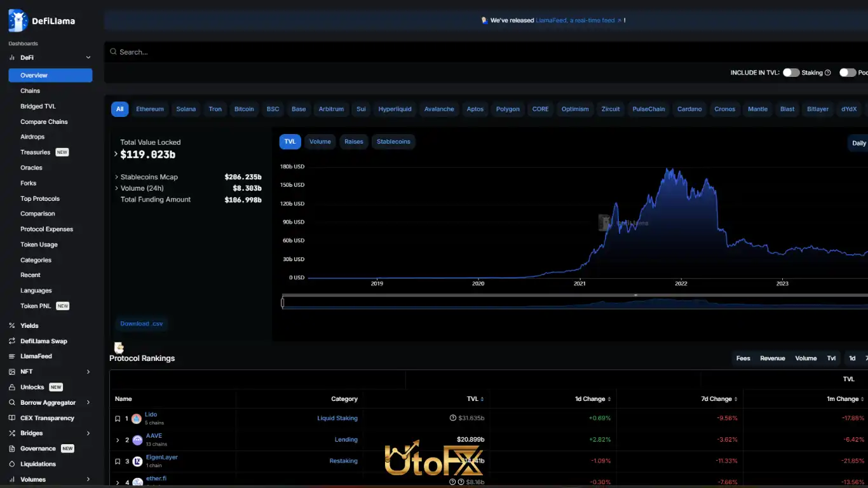
Task: Expand the Stablecoins Mcap details arrow
Action: click(x=117, y=177)
